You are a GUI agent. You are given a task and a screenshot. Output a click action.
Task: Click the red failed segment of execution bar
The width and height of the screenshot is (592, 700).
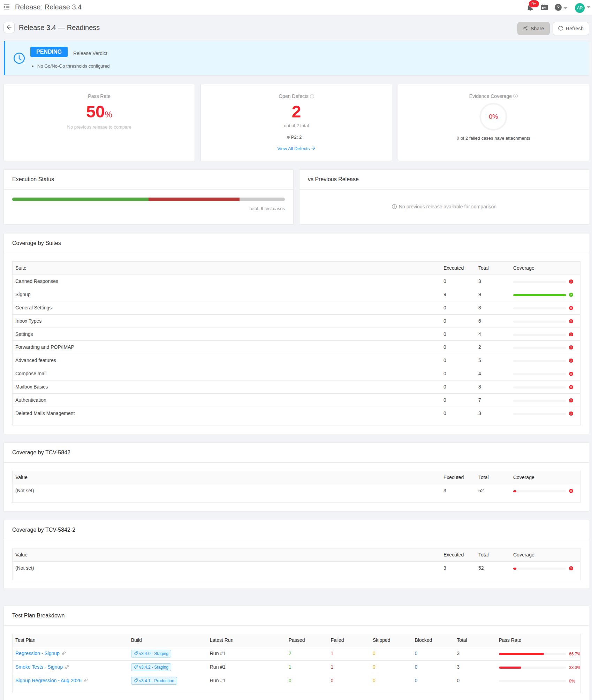pyautogui.click(x=194, y=199)
